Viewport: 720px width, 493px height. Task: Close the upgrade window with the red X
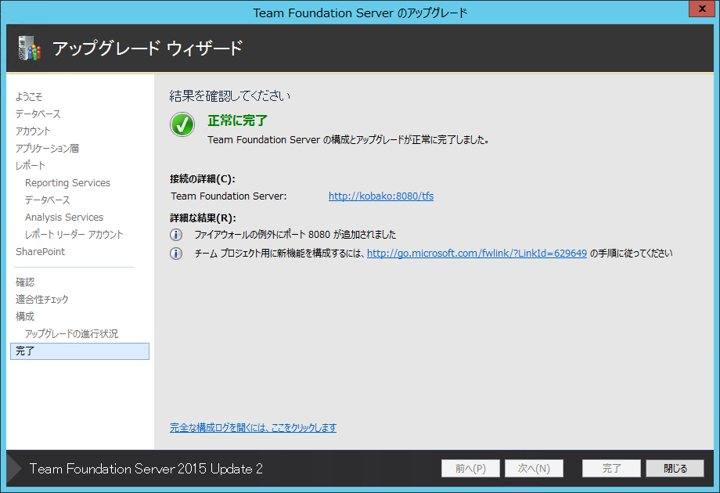702,9
